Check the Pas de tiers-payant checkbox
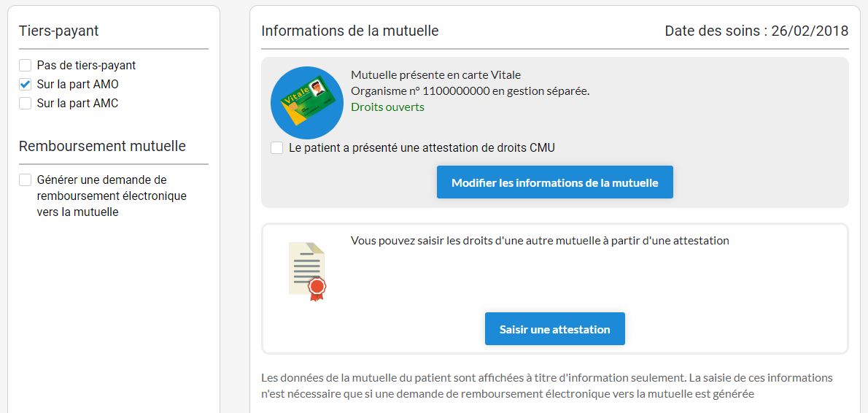This screenshot has width=868, height=413. pos(26,66)
